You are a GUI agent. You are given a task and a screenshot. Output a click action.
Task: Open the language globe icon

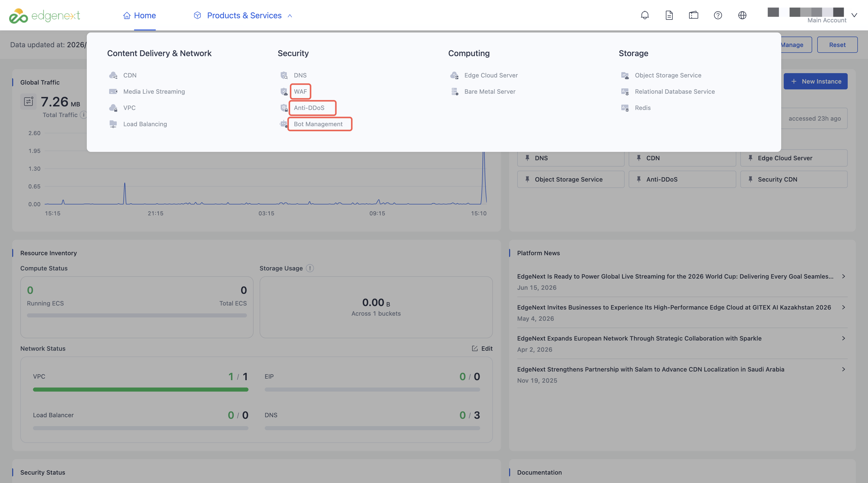point(742,15)
